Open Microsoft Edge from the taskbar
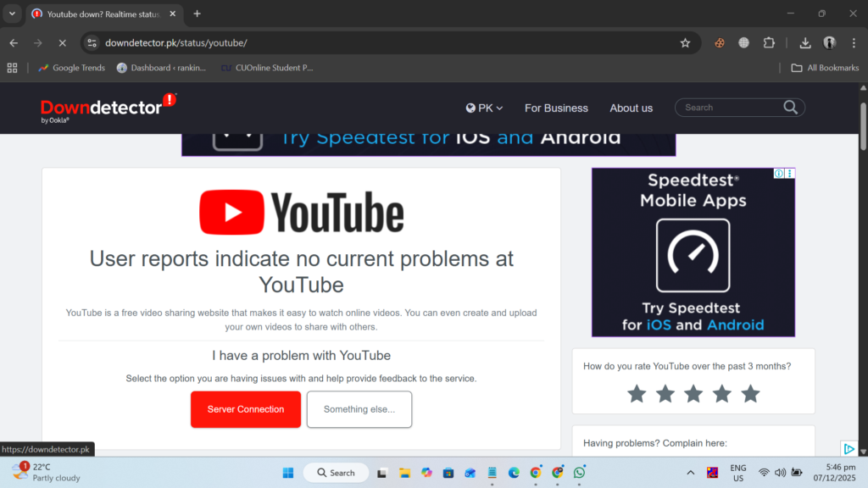 click(x=513, y=473)
